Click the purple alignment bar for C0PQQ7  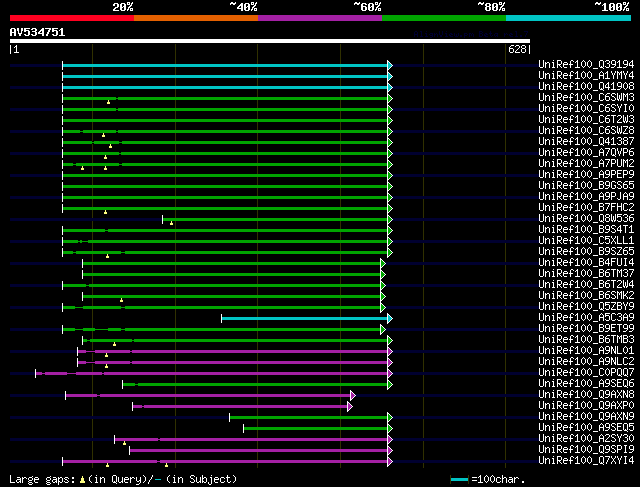pos(211,374)
